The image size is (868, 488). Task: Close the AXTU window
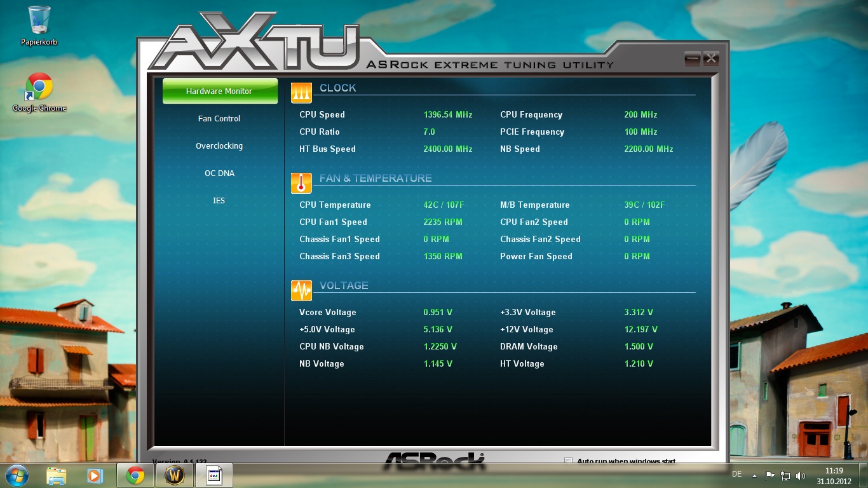pyautogui.click(x=711, y=59)
